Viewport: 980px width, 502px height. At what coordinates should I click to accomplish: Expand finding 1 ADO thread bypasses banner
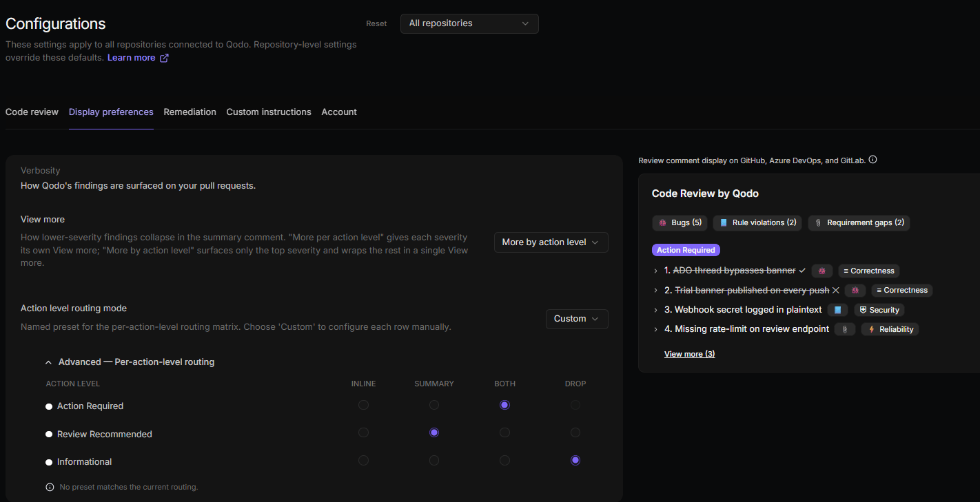click(x=655, y=271)
